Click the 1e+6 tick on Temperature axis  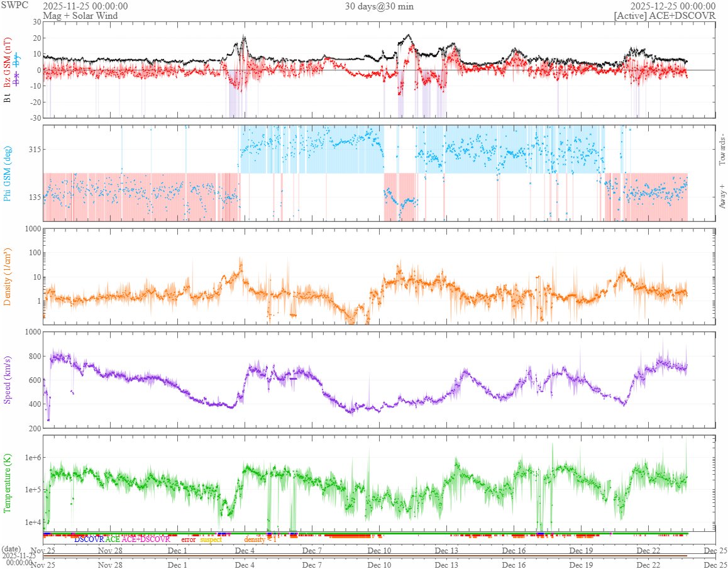pos(32,458)
